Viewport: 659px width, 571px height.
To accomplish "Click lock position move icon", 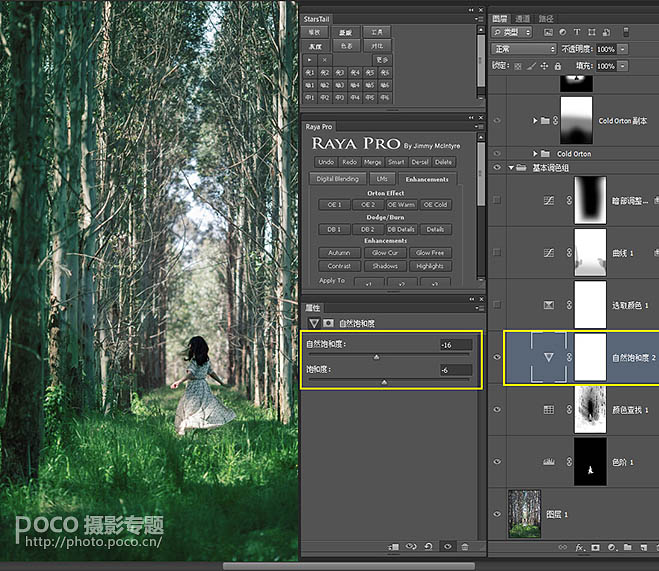I will click(544, 66).
